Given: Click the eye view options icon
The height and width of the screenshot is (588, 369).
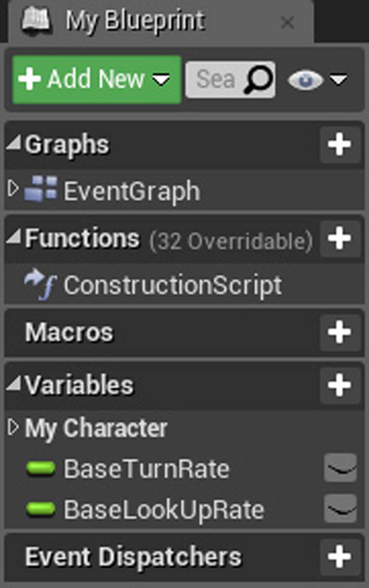Looking at the screenshot, I should point(305,80).
